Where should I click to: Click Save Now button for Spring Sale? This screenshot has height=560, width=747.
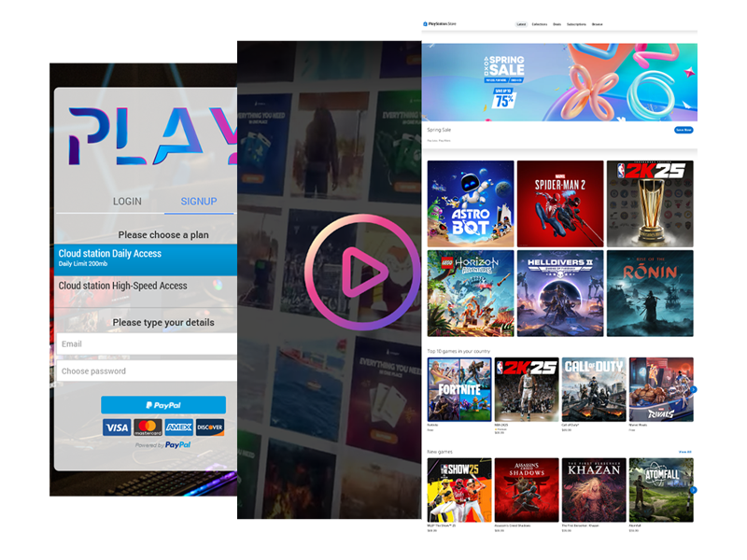684,130
